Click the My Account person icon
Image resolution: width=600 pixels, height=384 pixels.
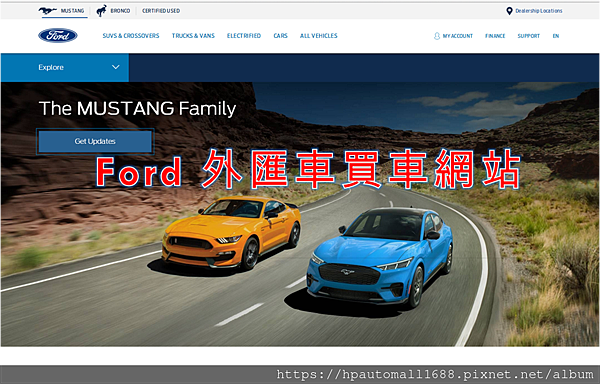pyautogui.click(x=437, y=36)
